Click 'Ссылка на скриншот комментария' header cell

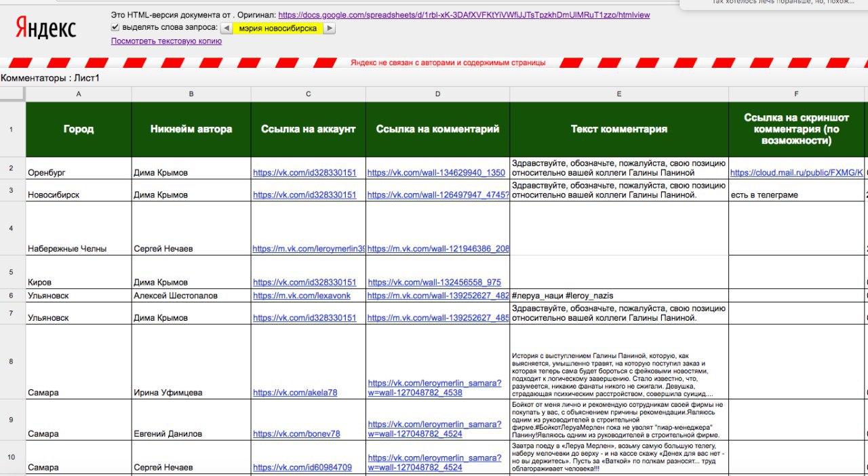pos(797,129)
